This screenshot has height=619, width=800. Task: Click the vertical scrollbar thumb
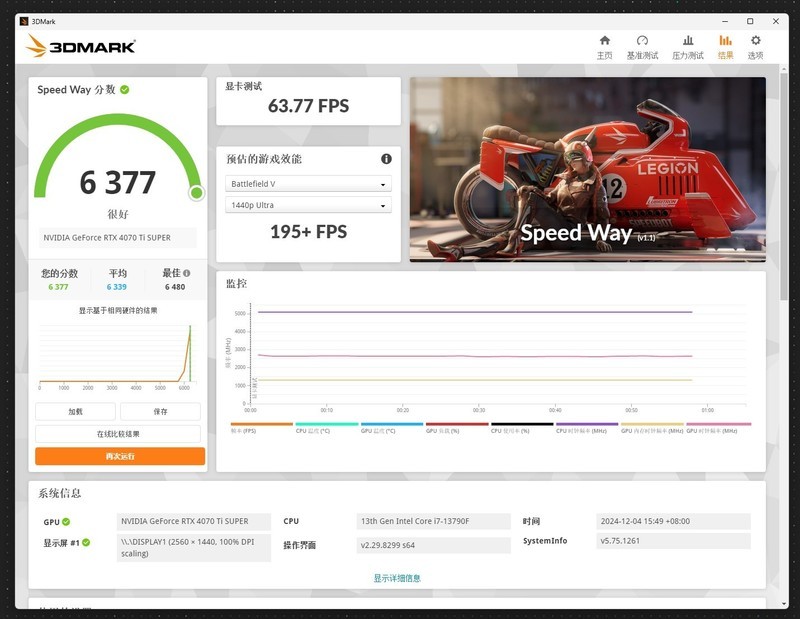tap(784, 186)
